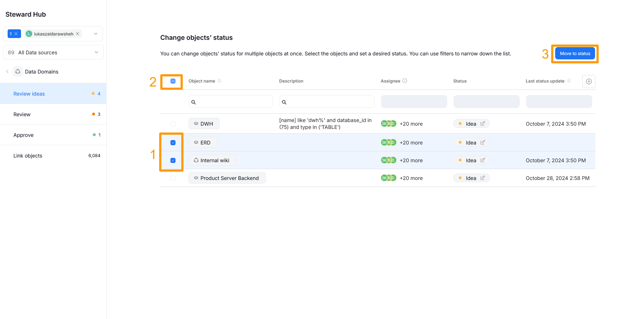Click the edit status icon for ERD
This screenshot has height=319, width=644.
(x=483, y=142)
